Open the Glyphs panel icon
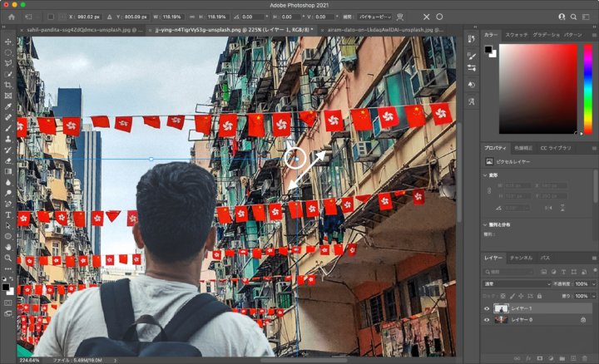This screenshot has height=364, width=599. 472,101
